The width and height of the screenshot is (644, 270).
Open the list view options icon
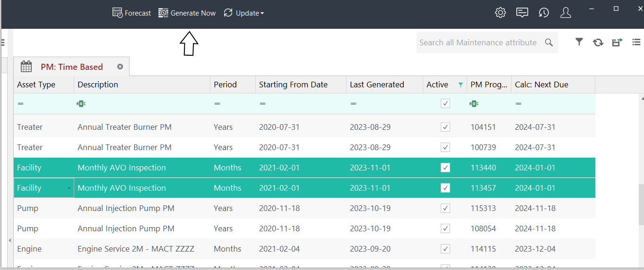coord(636,42)
